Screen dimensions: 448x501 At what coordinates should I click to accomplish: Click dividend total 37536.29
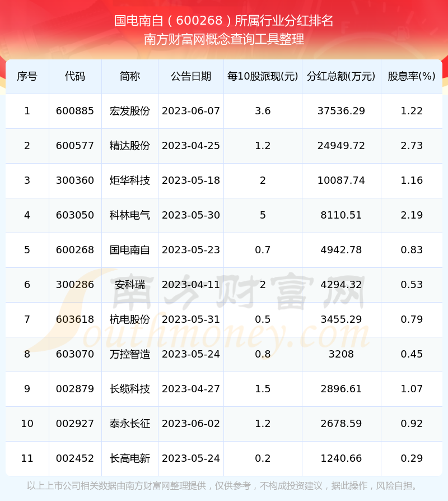(342, 111)
